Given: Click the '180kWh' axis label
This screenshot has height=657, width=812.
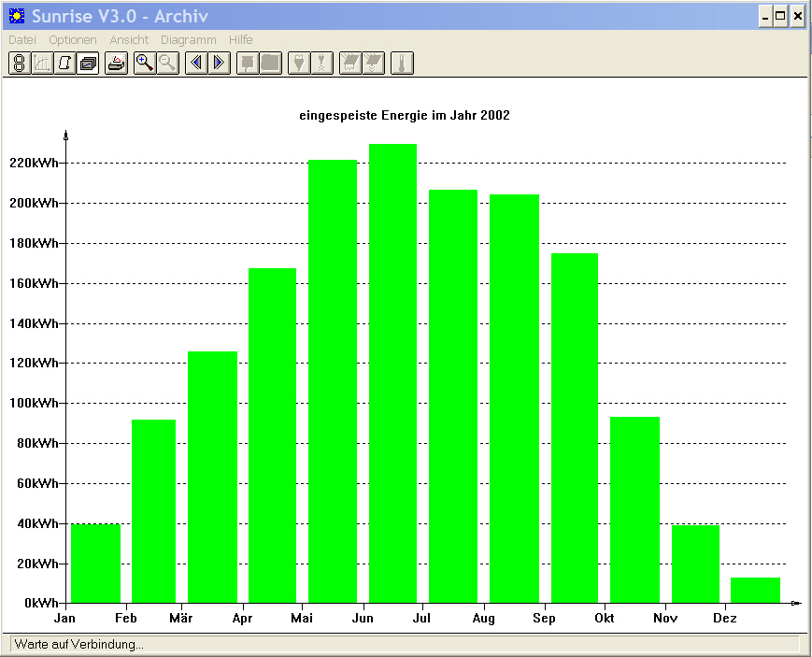Looking at the screenshot, I should 34,243.
